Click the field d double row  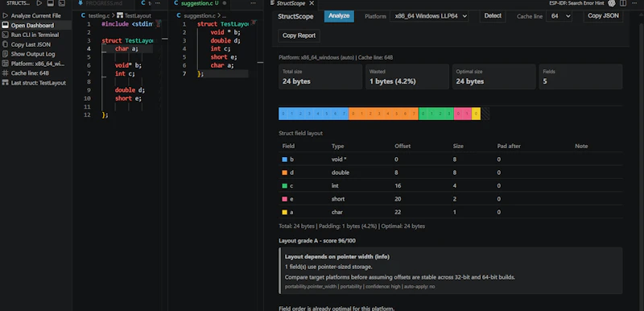click(x=451, y=172)
